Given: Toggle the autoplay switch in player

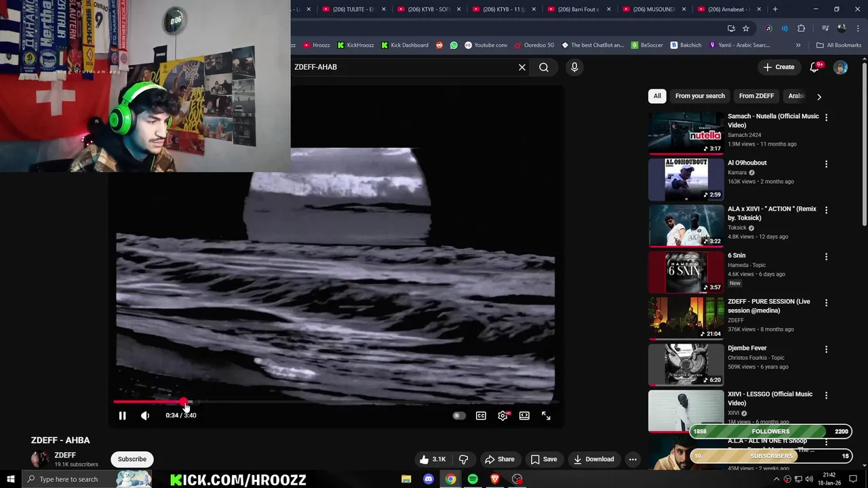Looking at the screenshot, I should (x=458, y=415).
